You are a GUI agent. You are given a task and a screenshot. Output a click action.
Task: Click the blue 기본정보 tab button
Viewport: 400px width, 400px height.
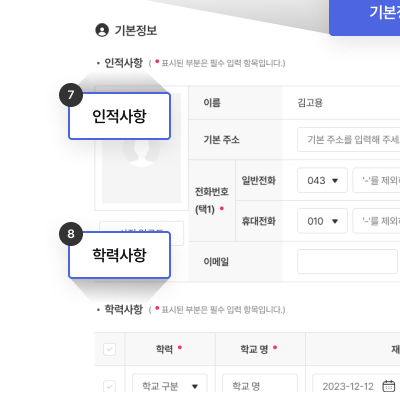click(365, 17)
